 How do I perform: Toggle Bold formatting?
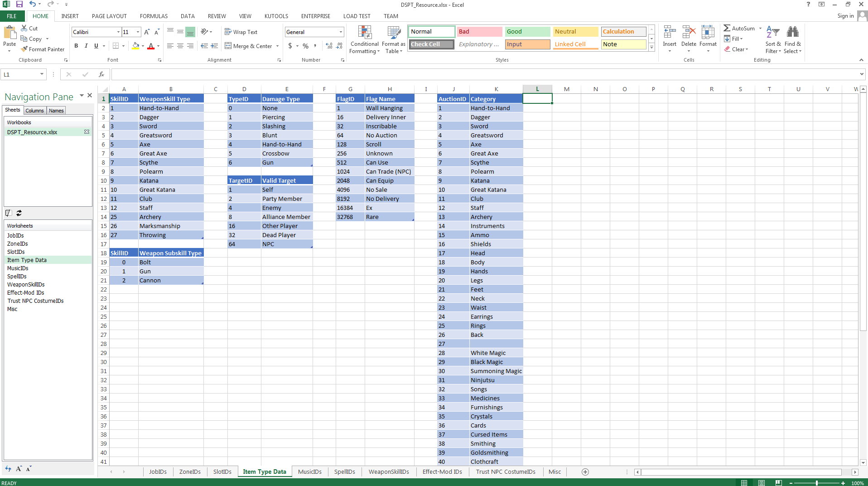76,46
